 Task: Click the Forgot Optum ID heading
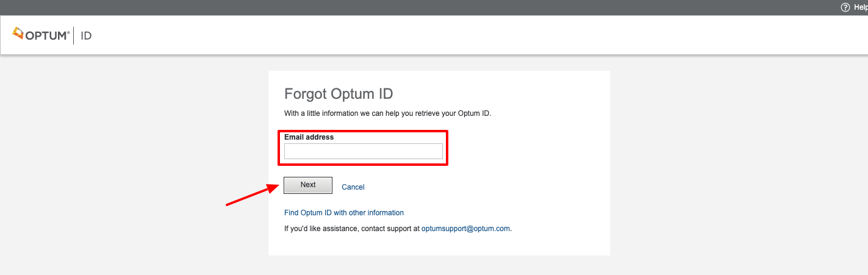click(x=339, y=94)
